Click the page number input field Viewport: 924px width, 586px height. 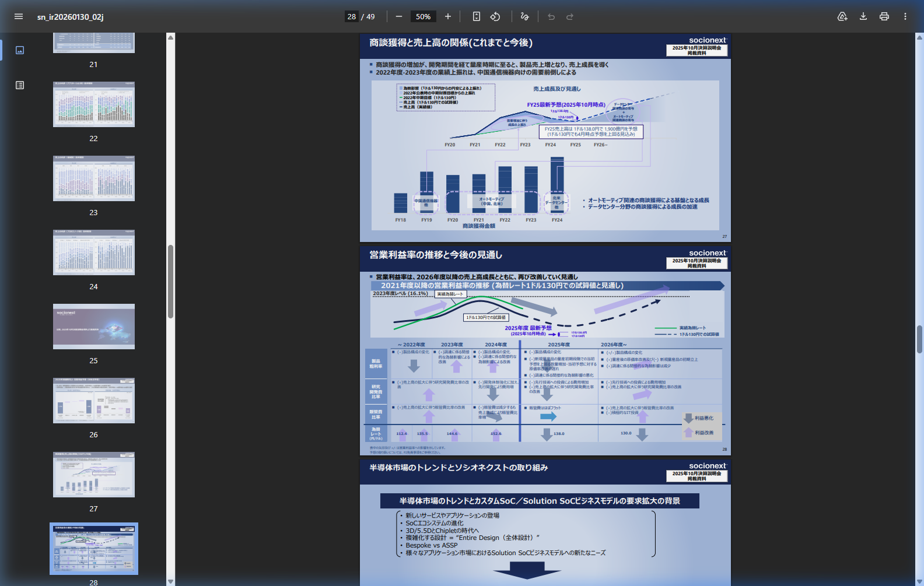pyautogui.click(x=352, y=16)
